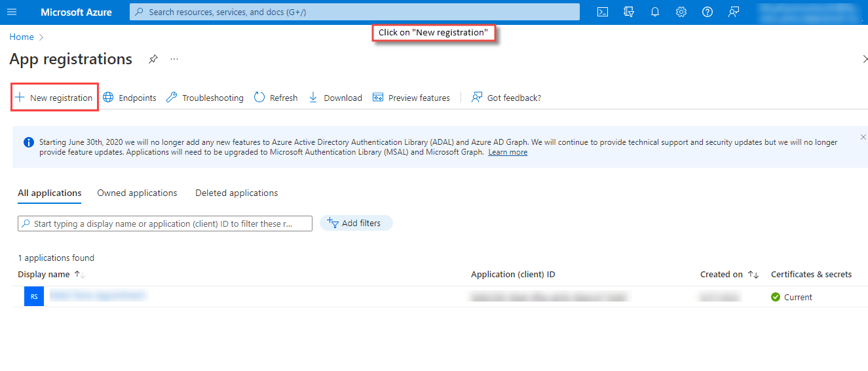Switch to Deleted applications tab
The image size is (868, 371).
[236, 193]
